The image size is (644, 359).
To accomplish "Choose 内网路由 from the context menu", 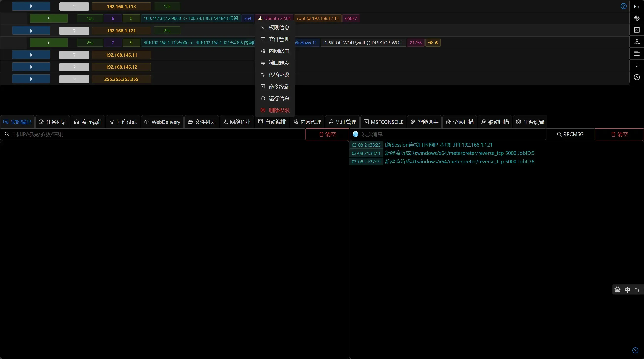I will [275, 51].
